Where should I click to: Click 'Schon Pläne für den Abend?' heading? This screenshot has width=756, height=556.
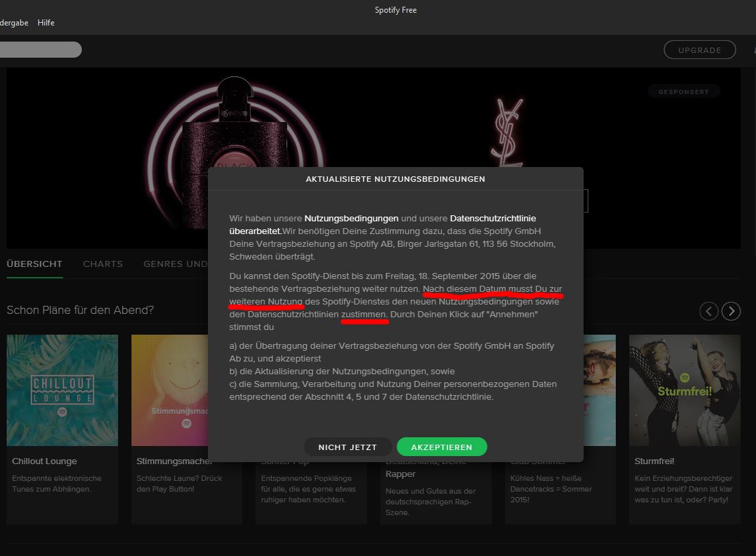[x=80, y=310]
